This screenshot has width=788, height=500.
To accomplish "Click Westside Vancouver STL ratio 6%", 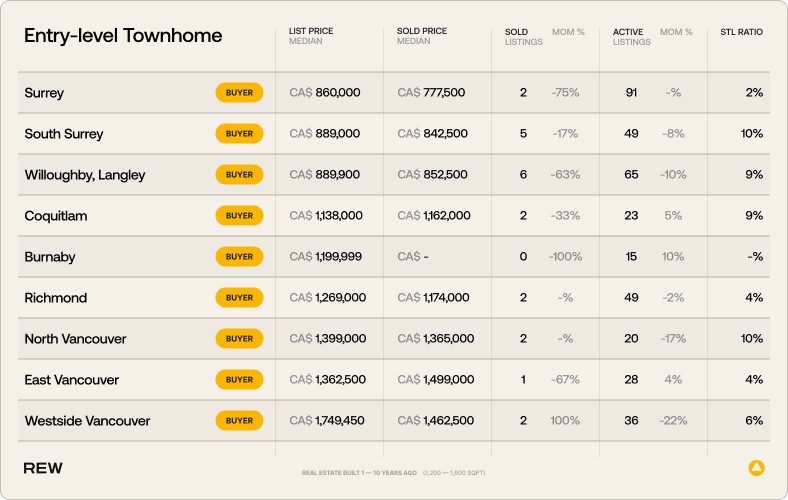I will (x=754, y=421).
